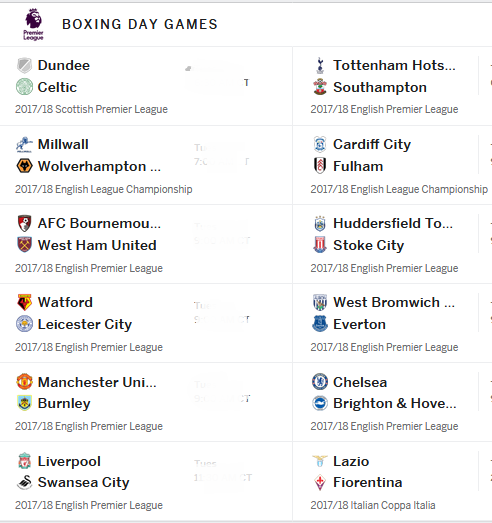Open the Dundee team link
Image resolution: width=492 pixels, height=523 pixels.
click(64, 65)
